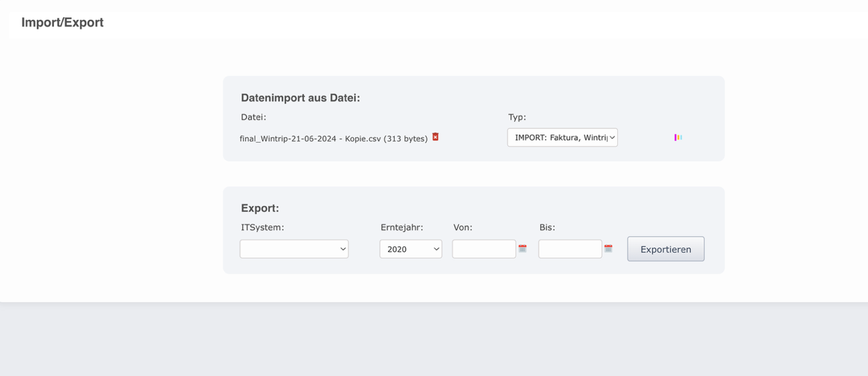Expand the Erntejahr dropdown showing 2020
Image resolution: width=868 pixels, height=376 pixels.
[x=410, y=249]
